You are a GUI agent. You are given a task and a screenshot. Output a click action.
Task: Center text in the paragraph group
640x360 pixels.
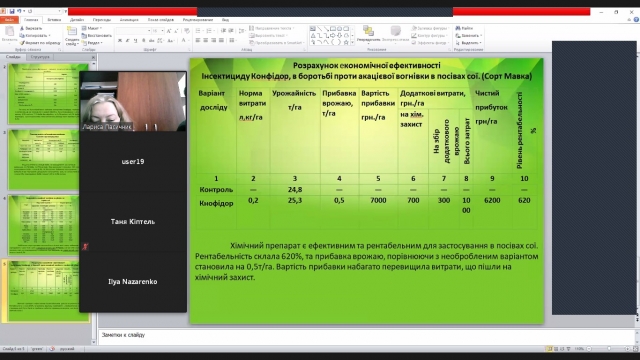(205, 40)
